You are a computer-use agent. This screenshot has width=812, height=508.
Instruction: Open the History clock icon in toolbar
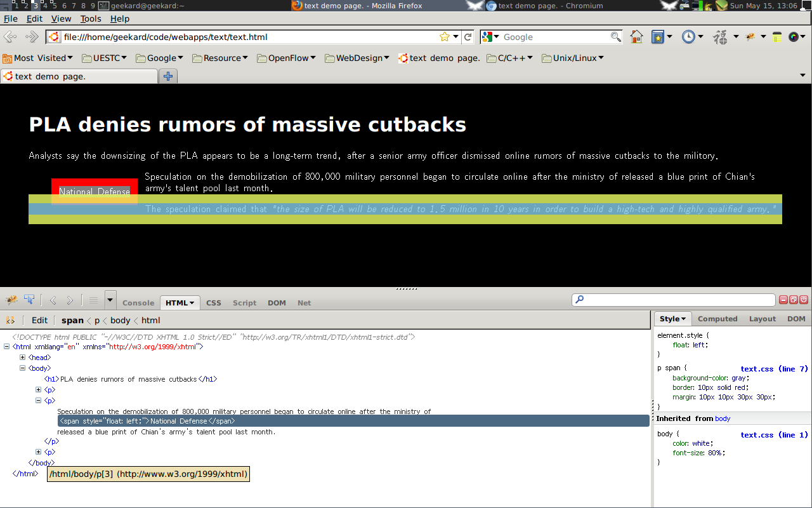point(688,37)
